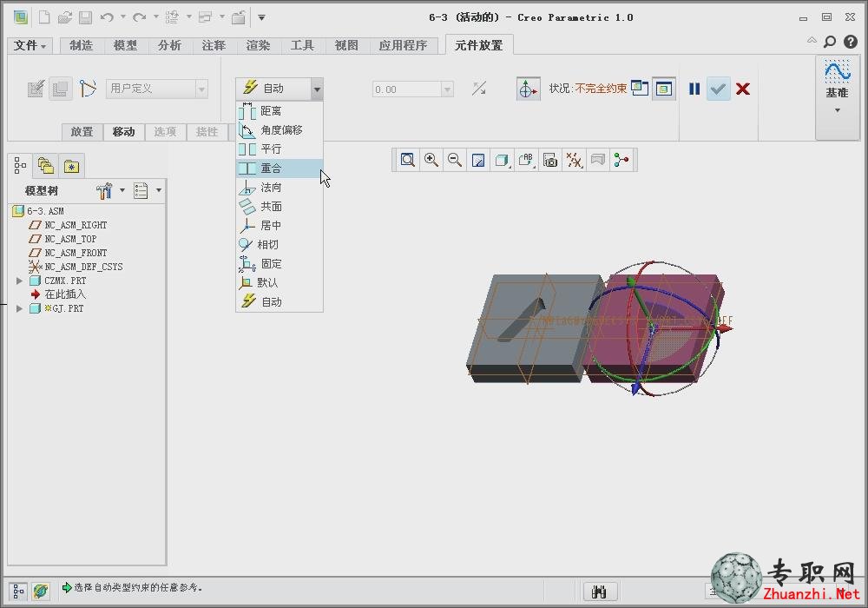This screenshot has height=608, width=868.
Task: Click the check mark accept button
Action: [x=718, y=89]
